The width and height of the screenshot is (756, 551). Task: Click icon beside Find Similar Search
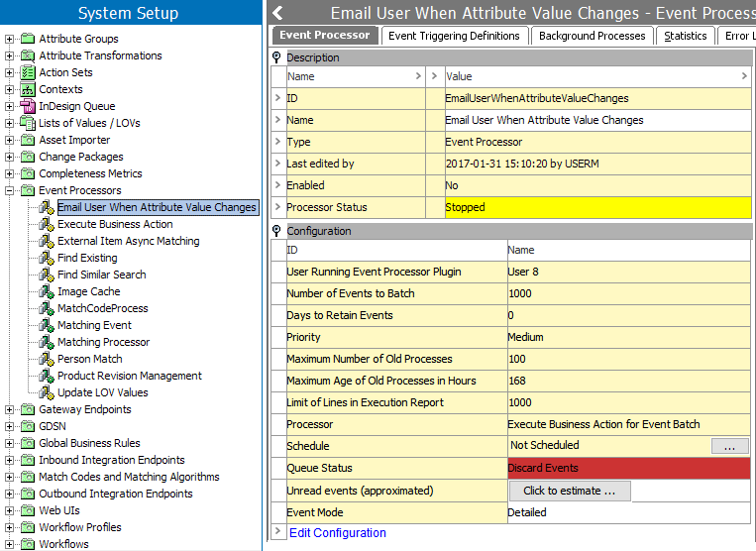(x=47, y=275)
